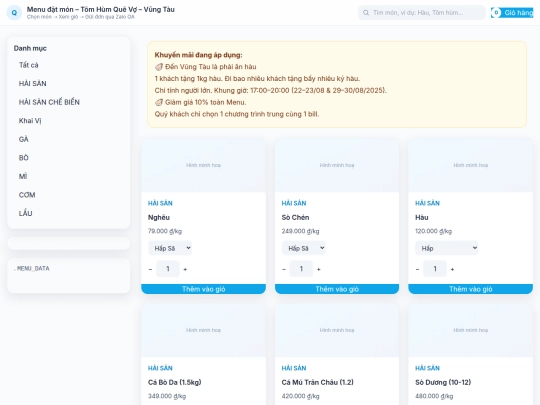Click the oyster icon before Đến Vũng Tàu
Screen dimensions: 540x405
[158, 67]
